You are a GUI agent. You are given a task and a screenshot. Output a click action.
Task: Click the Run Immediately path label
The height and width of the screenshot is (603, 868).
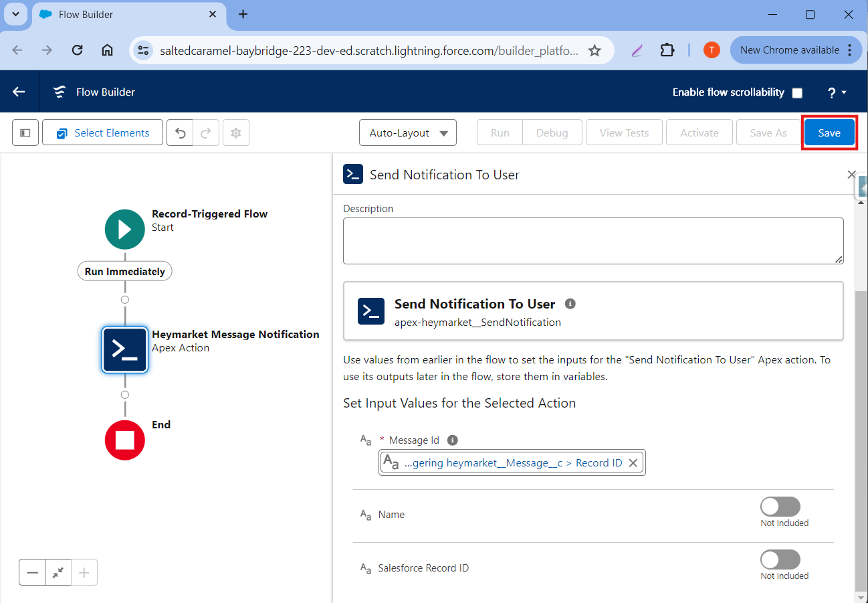click(125, 271)
